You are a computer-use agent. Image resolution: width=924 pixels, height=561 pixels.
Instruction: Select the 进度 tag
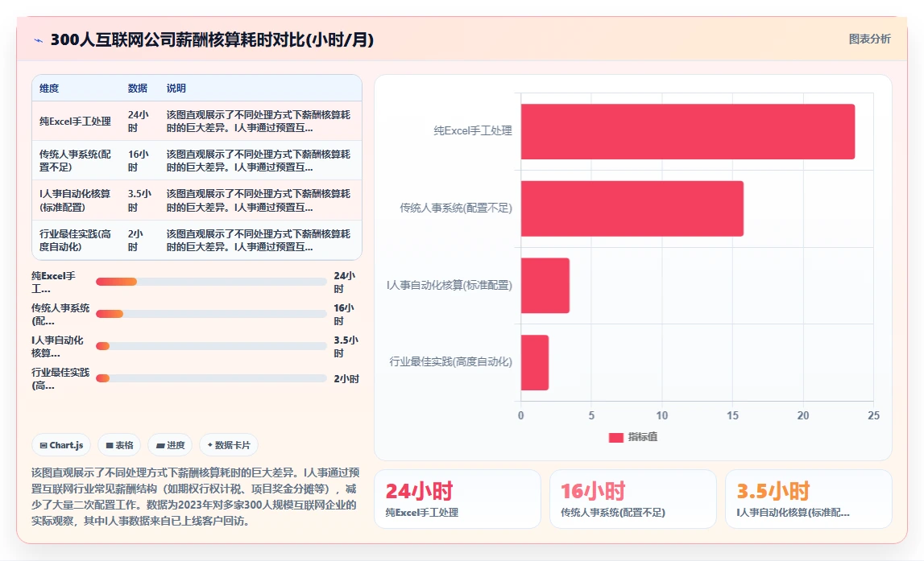(x=170, y=445)
